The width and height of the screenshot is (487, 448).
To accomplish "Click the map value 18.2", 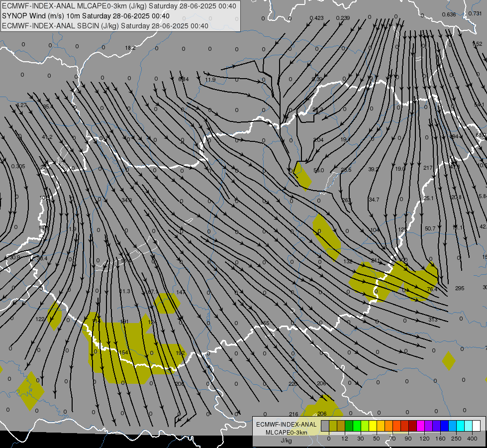I will click(x=130, y=48).
